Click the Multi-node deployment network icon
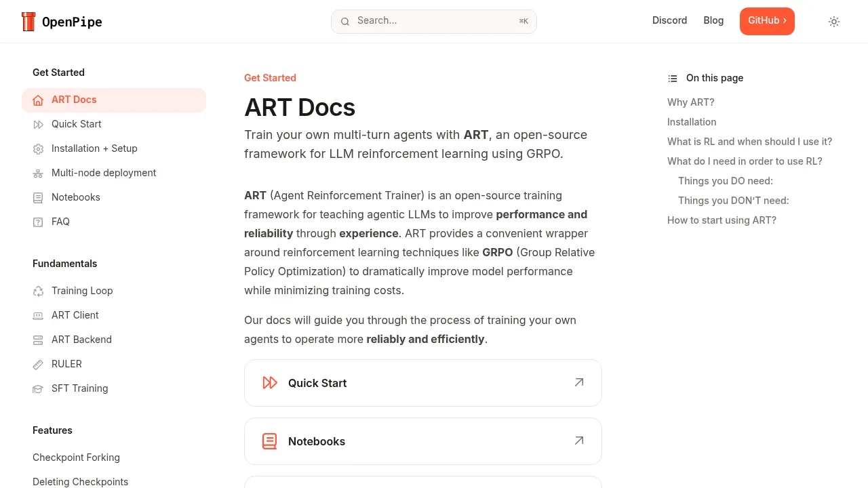 pos(38,174)
